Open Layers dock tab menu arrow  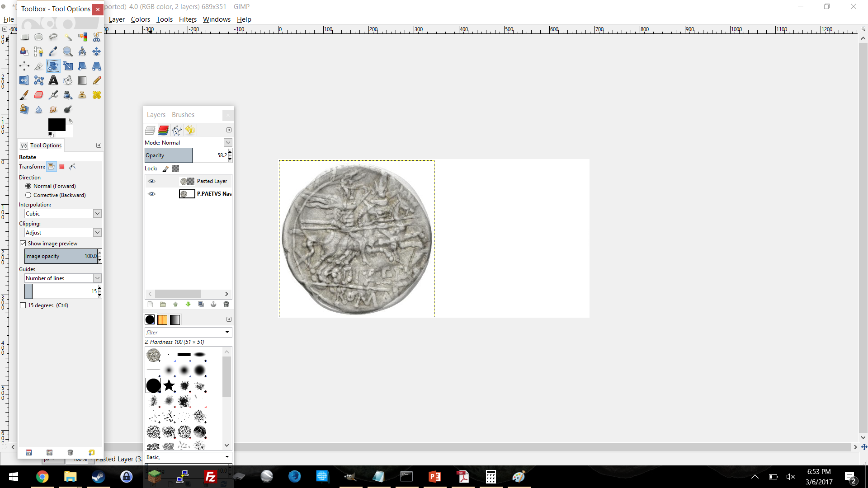click(x=229, y=130)
